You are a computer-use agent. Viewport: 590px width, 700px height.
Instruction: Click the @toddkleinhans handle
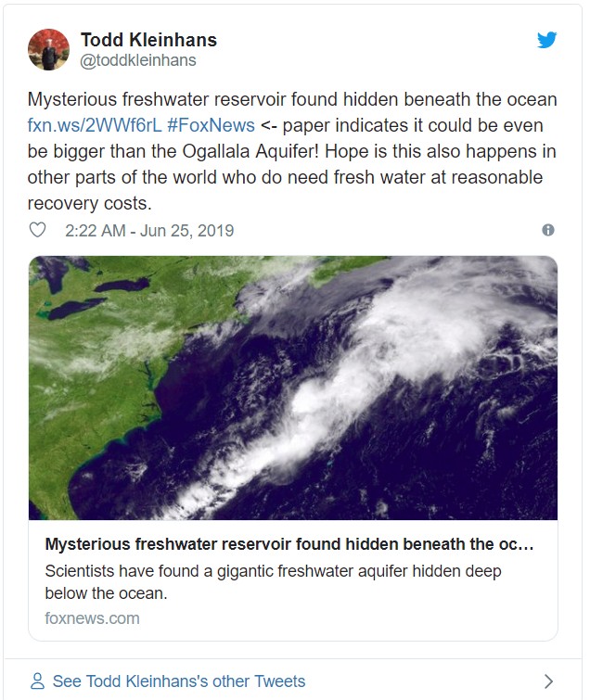pyautogui.click(x=138, y=60)
